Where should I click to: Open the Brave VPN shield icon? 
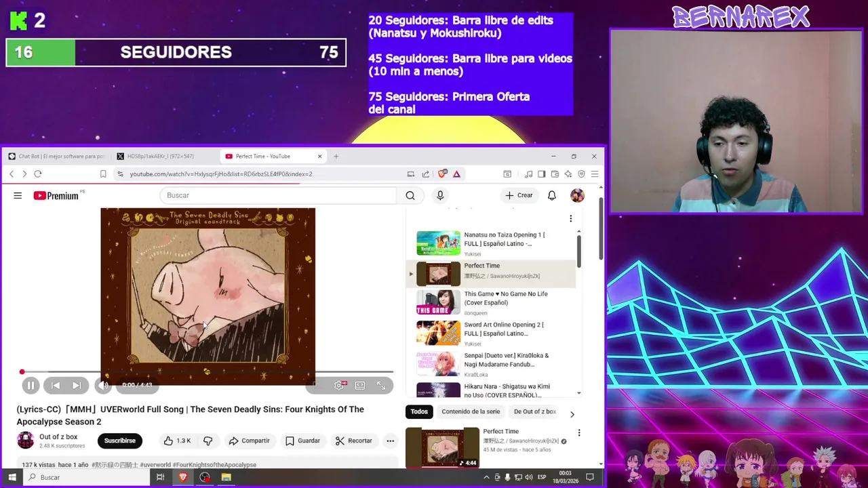tap(581, 174)
